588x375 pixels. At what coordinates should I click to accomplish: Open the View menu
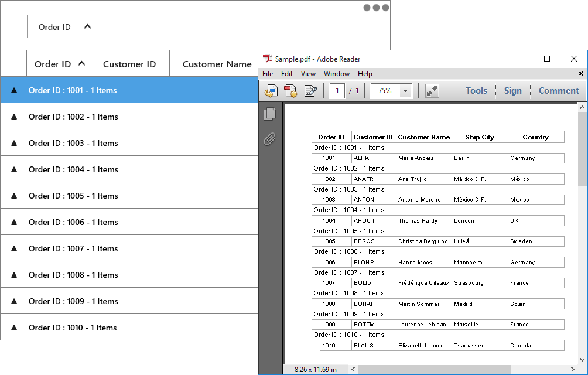point(308,73)
